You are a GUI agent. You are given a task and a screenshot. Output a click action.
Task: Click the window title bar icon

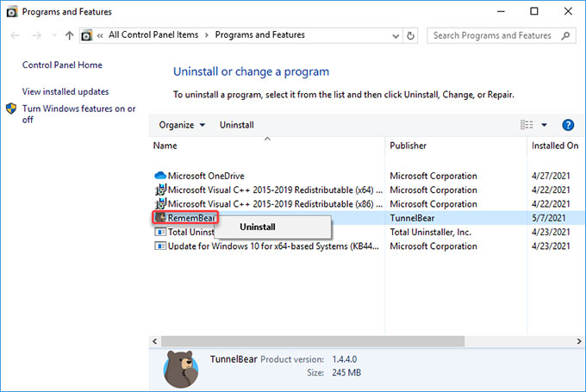[x=12, y=12]
